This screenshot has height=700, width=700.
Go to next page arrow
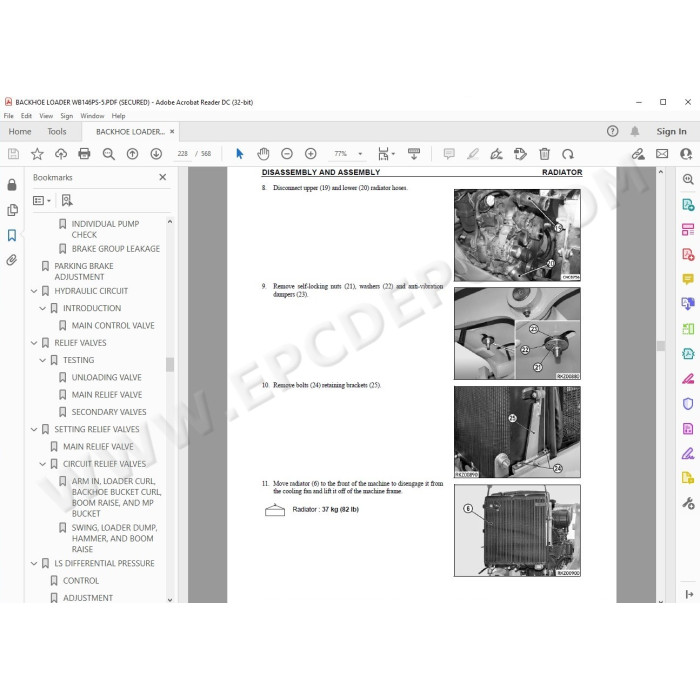click(x=156, y=154)
